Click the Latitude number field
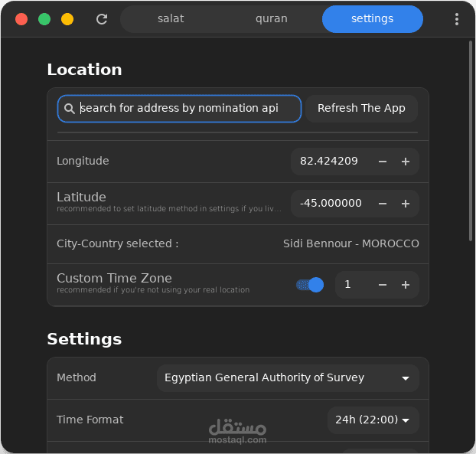Image resolution: width=476 pixels, height=454 pixels. 330,204
